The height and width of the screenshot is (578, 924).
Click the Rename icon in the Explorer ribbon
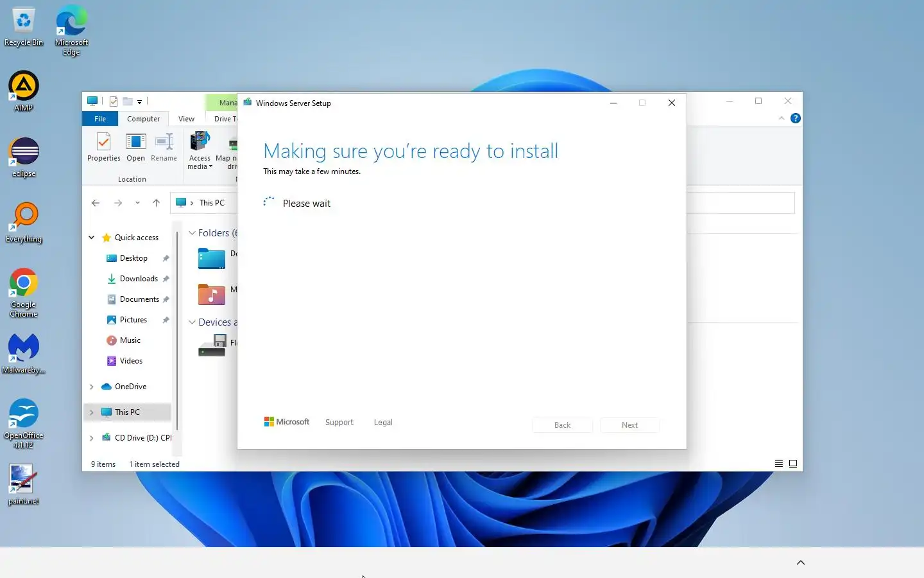tap(164, 147)
